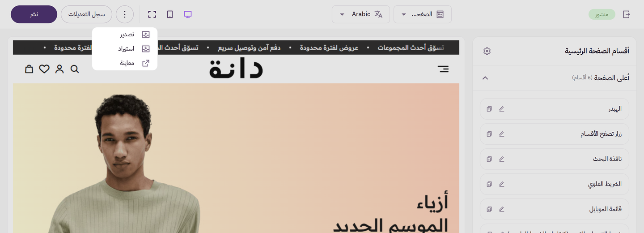Click تسوق أحدث المجموعات announcement text
644x233 pixels.
tap(411, 47)
